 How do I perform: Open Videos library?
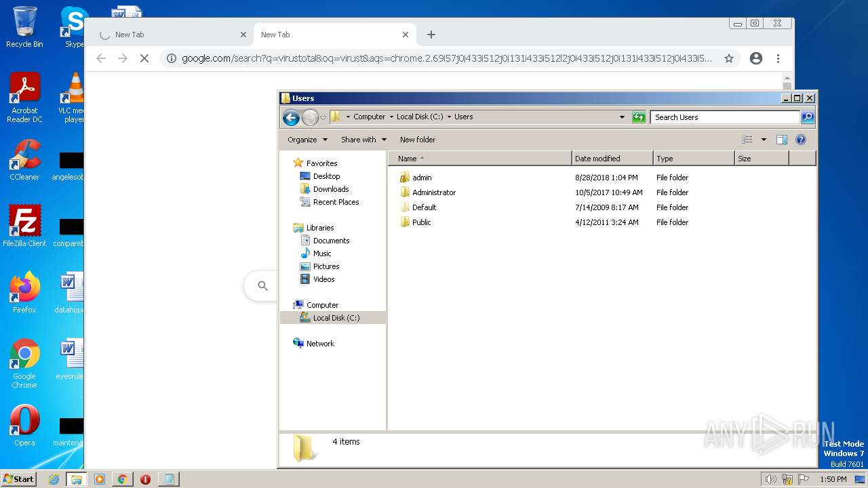(x=317, y=279)
